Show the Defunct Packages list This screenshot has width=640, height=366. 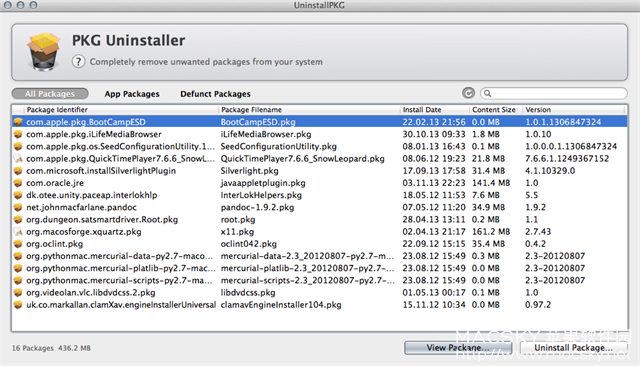tap(216, 94)
